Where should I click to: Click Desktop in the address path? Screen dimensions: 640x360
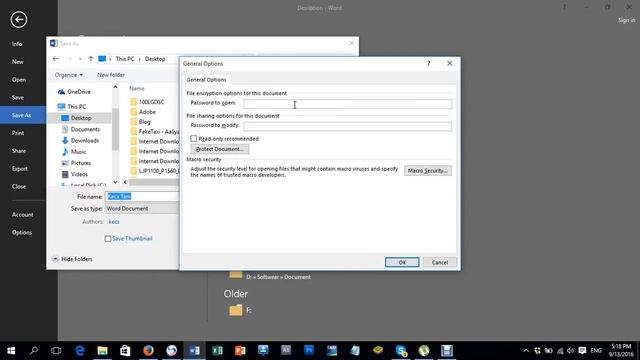click(155, 59)
